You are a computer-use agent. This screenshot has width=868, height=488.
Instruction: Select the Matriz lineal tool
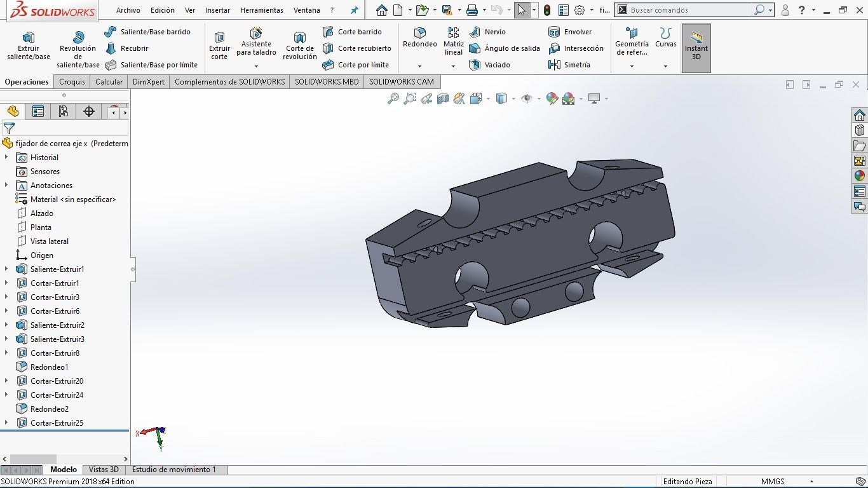(454, 41)
